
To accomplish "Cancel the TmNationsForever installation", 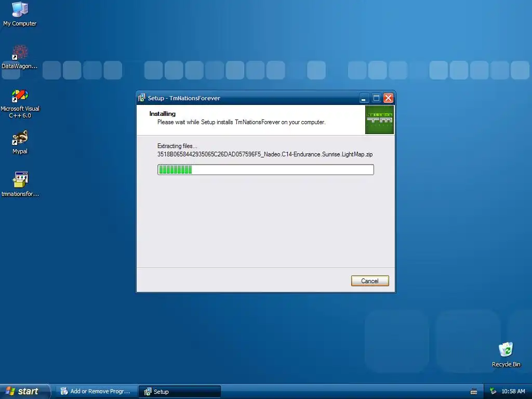I will (370, 281).
